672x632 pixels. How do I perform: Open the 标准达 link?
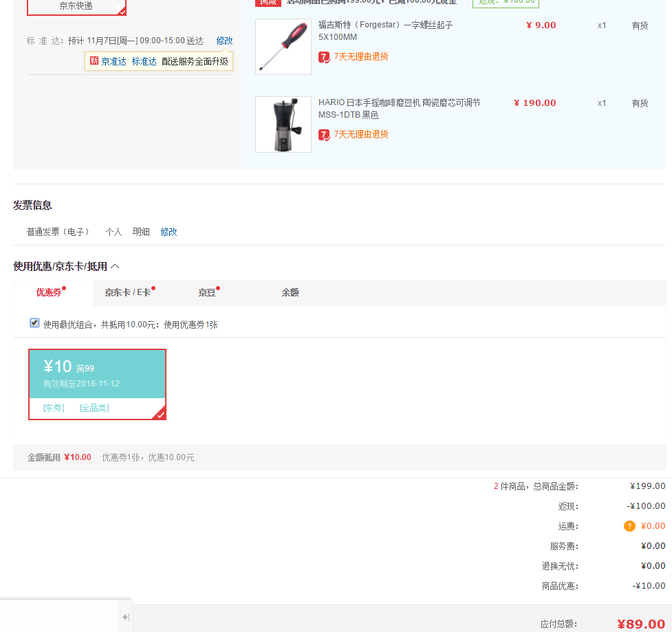[144, 61]
